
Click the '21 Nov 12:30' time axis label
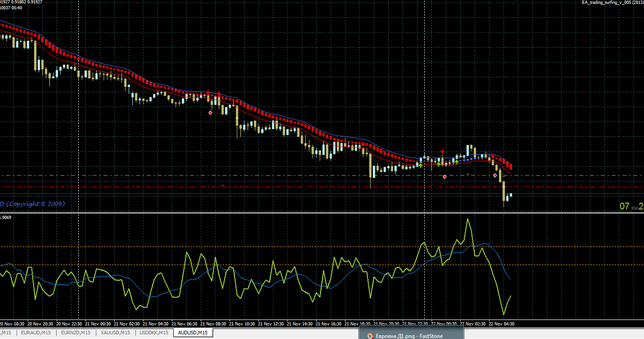point(271,324)
